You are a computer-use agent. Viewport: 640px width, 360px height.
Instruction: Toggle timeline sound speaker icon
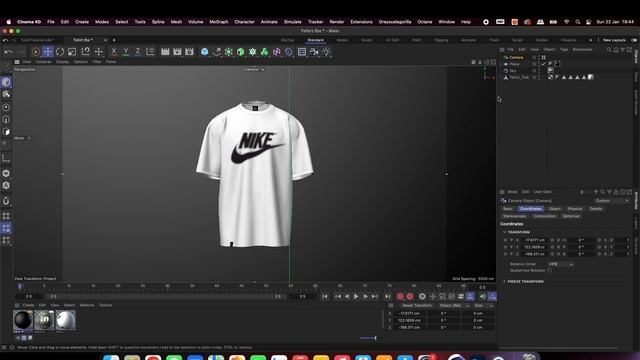[482, 296]
